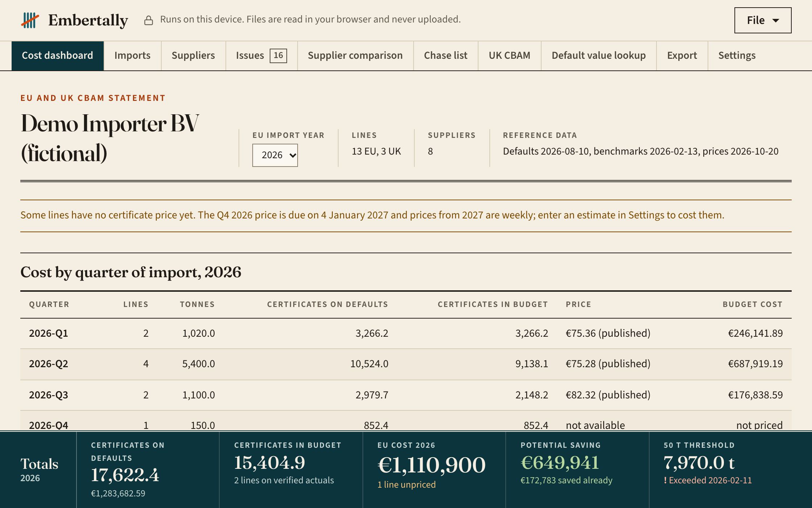Viewport: 812px width, 508px height.
Task: Click the LINES column header in table
Action: [136, 304]
